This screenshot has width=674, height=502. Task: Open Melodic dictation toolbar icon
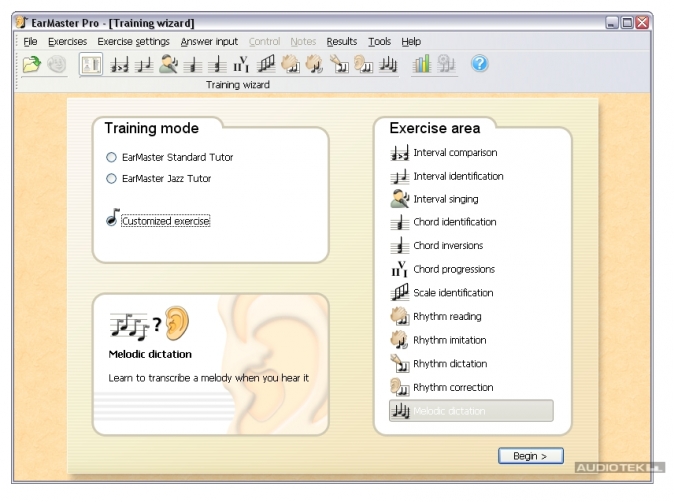(388, 64)
